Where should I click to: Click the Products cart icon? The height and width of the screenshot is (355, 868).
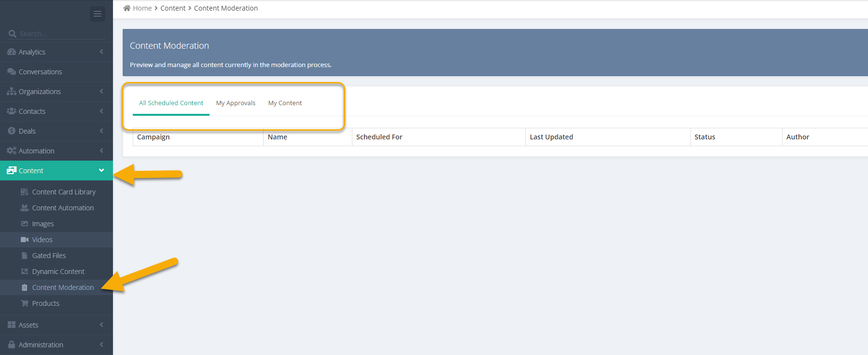[25, 303]
